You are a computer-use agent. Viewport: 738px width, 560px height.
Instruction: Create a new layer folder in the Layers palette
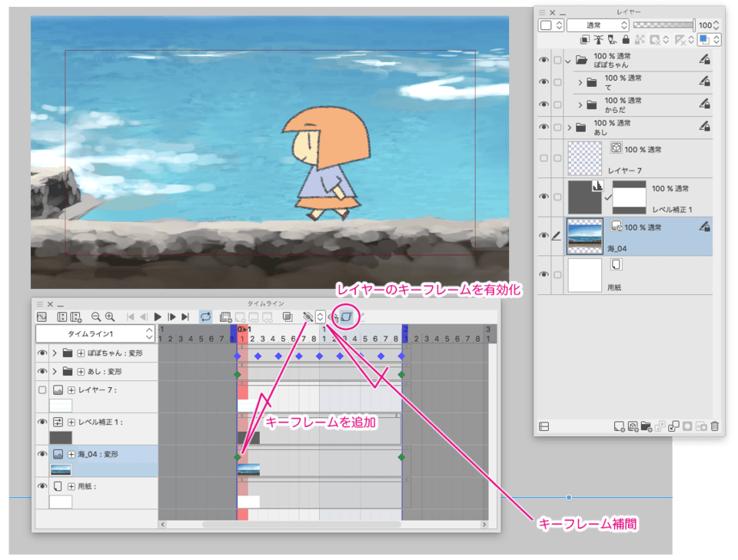[x=648, y=426]
